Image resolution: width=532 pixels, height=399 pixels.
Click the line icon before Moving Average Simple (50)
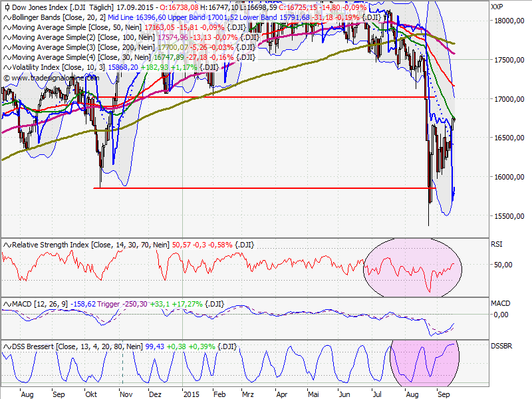[x=7, y=28]
